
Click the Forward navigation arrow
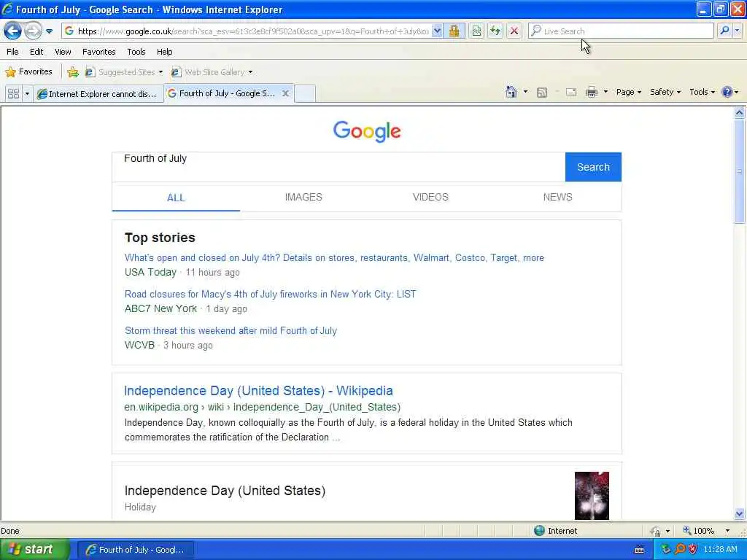(33, 31)
